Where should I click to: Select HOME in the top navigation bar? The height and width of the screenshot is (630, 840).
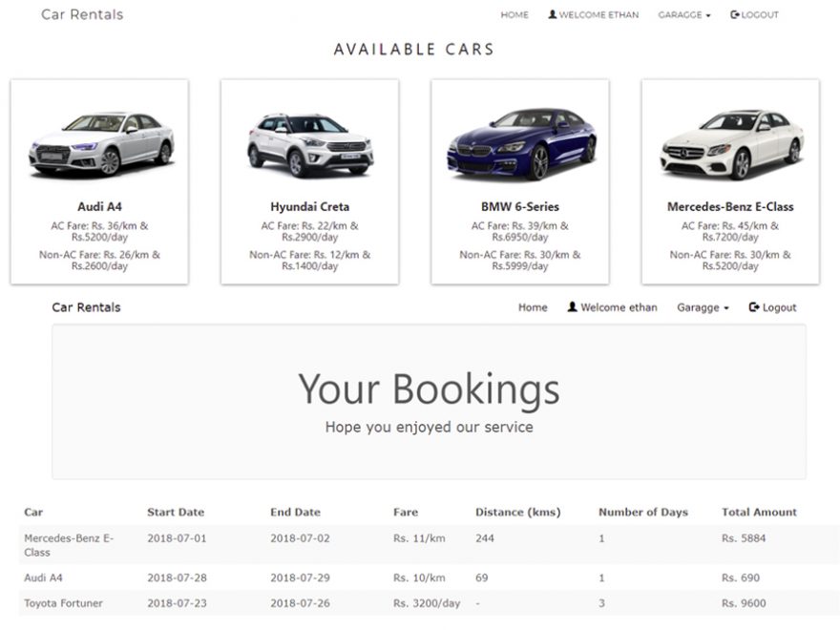(514, 14)
